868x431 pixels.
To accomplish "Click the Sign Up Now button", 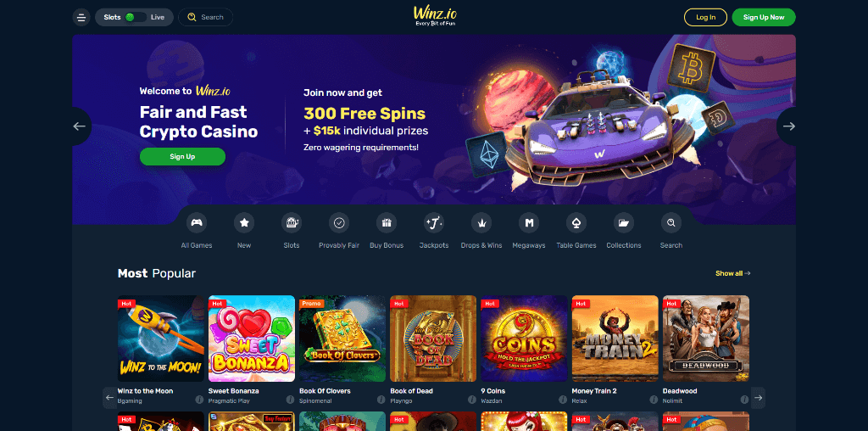I will (764, 17).
